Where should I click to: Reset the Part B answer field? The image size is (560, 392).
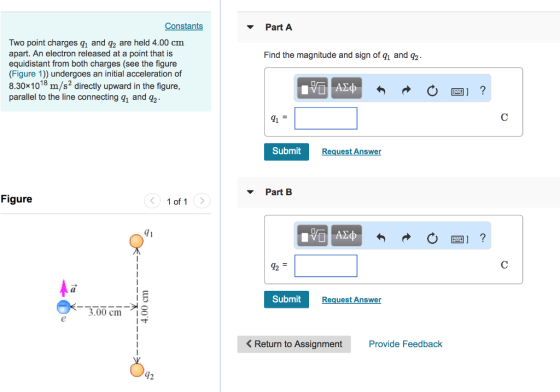[x=432, y=238]
